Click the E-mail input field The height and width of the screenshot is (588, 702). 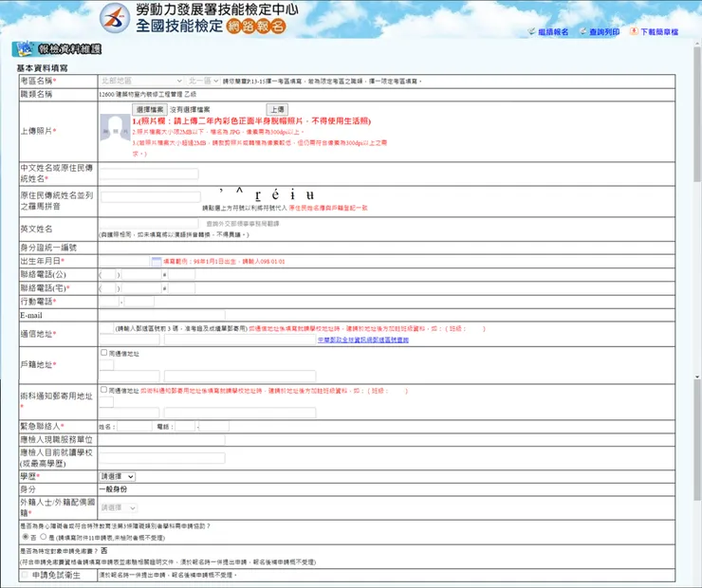point(162,316)
